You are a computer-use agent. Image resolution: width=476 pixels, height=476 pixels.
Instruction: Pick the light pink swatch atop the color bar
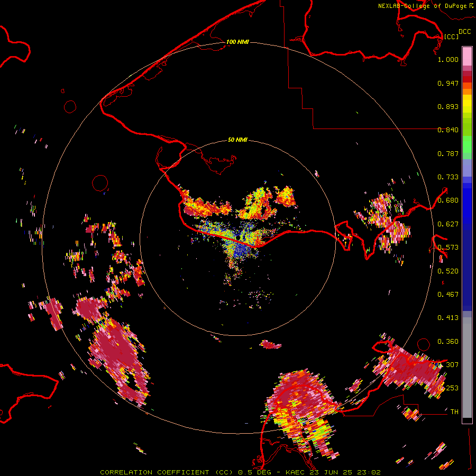tap(467, 56)
